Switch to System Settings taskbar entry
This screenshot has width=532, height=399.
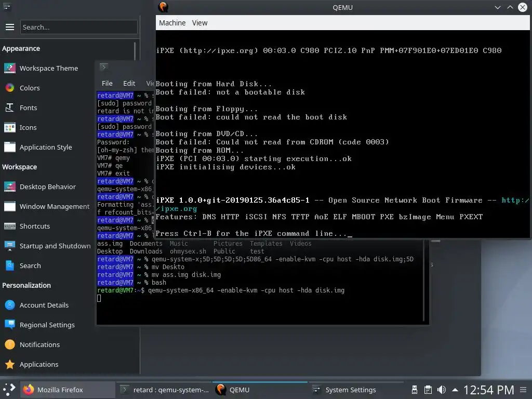pos(356,390)
